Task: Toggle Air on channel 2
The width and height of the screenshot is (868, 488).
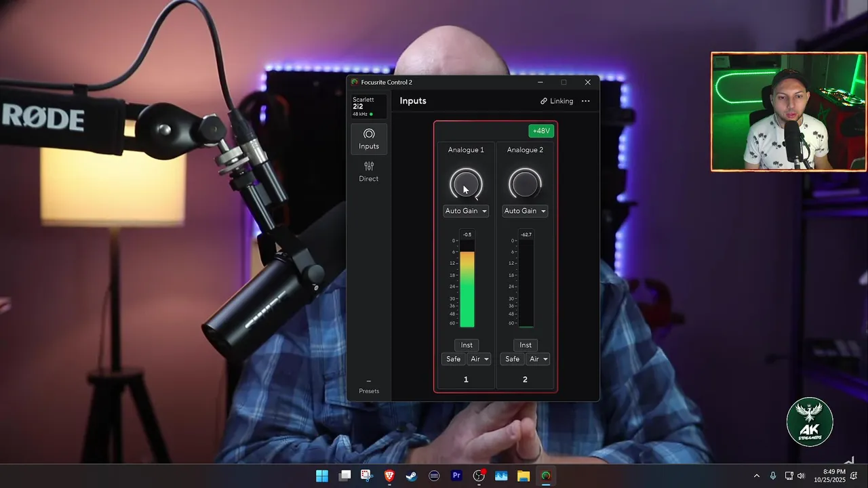Action: [534, 359]
